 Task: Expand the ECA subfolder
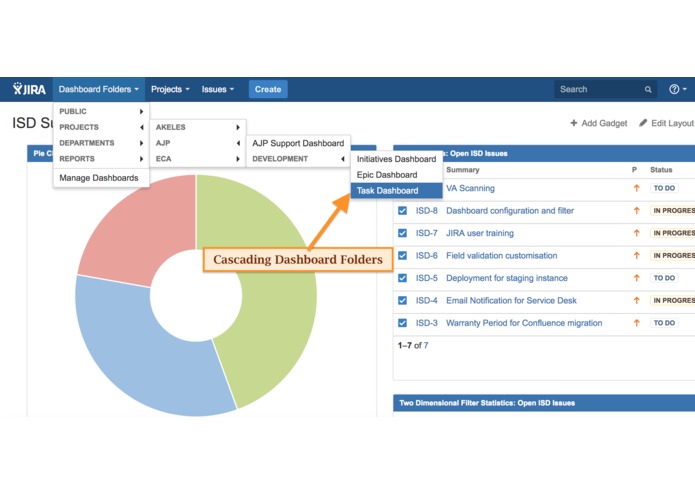click(198, 159)
